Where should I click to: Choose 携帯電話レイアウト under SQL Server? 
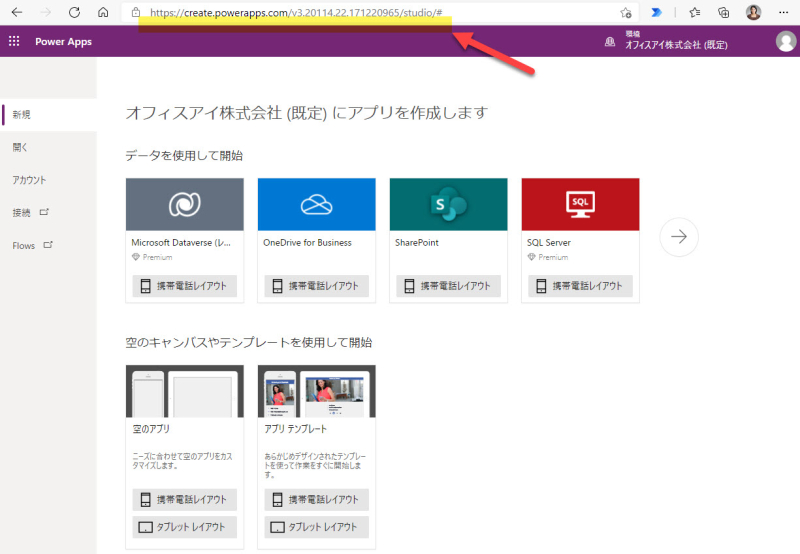[580, 286]
